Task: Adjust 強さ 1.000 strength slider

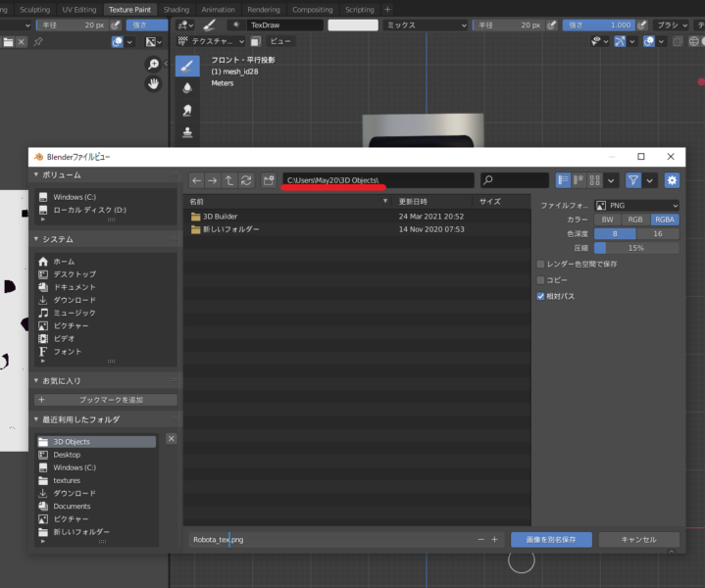Action: [599, 25]
